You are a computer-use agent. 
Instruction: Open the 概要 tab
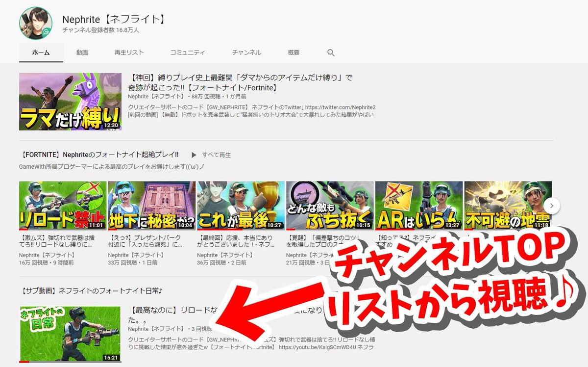click(x=294, y=52)
